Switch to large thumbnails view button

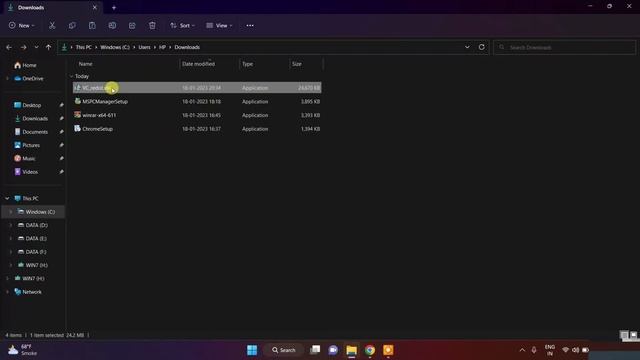633,335
